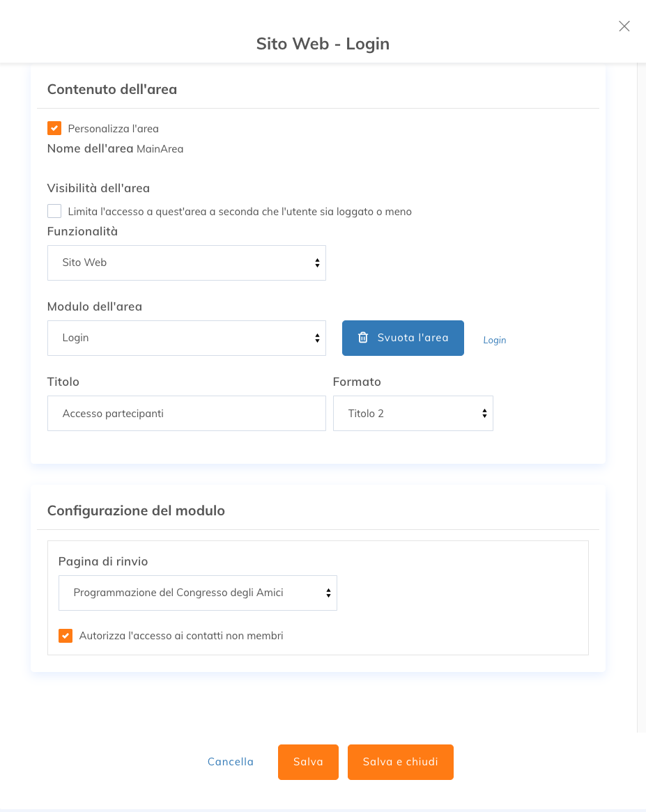Click the trash icon in Svuota l'area
The width and height of the screenshot is (646, 812).
click(x=363, y=338)
